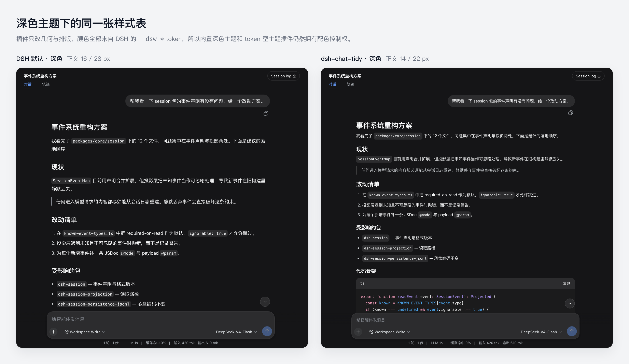629x364 pixels.
Task: Click 输入 420 tok · 输出 610 tok in left status bar
Action: [196, 343]
